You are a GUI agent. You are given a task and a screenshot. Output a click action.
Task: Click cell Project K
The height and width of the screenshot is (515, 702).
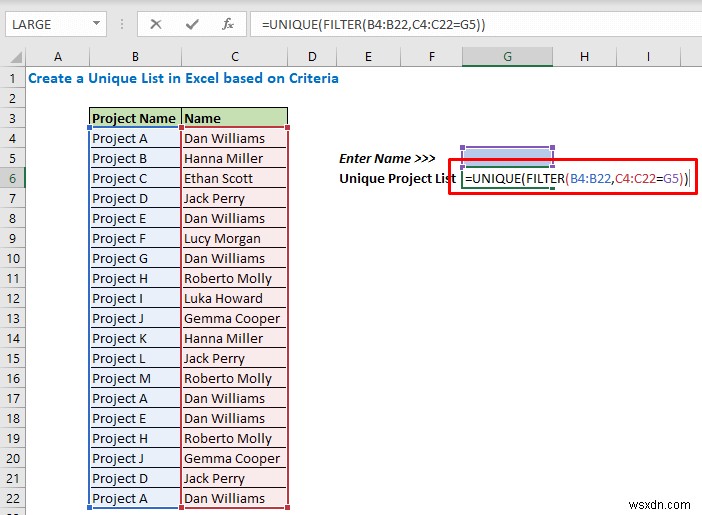click(135, 339)
